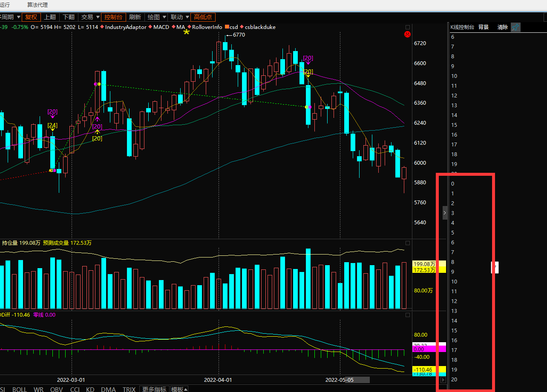Click the 上翻 page-up button
547x392 pixels.
click(49, 17)
